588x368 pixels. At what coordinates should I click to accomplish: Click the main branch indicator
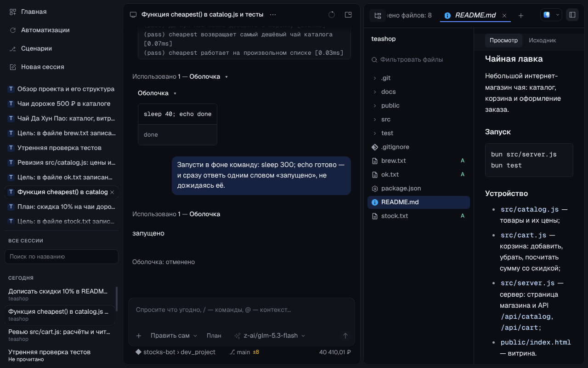click(x=240, y=352)
